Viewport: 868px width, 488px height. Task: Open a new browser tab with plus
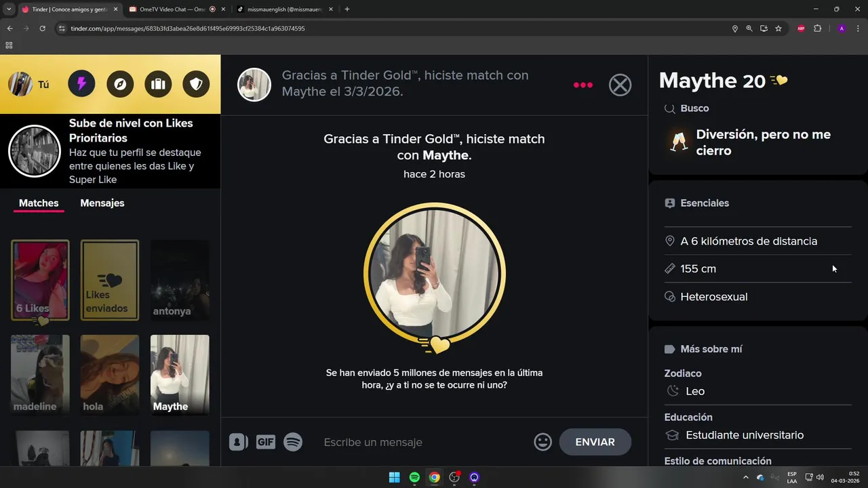coord(347,9)
